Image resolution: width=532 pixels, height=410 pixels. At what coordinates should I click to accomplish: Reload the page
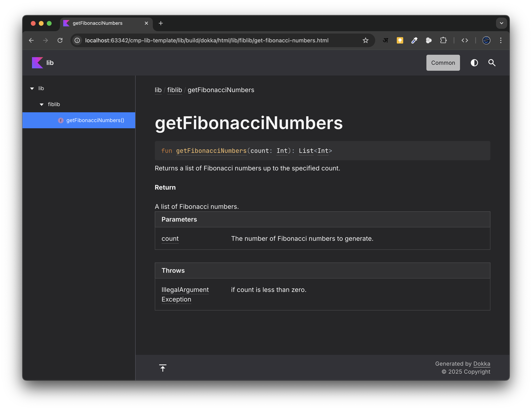tap(60, 40)
